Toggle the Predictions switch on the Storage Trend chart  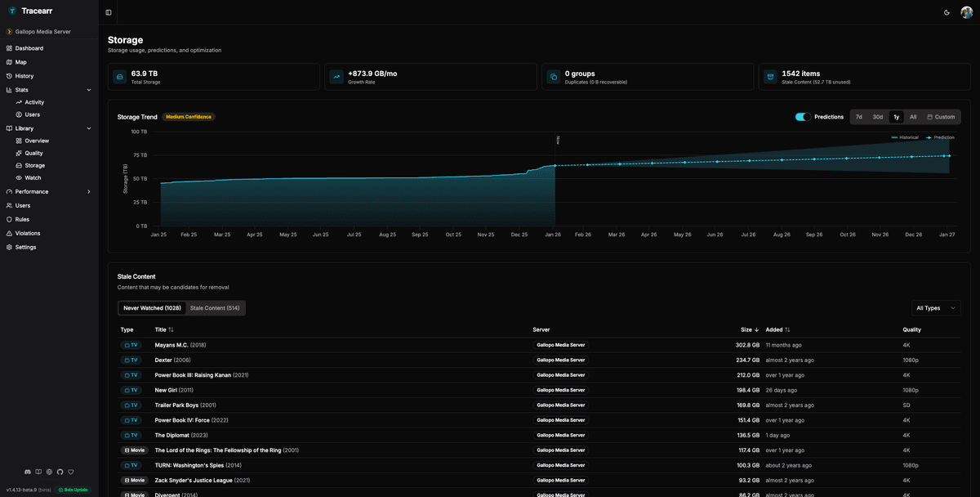803,117
